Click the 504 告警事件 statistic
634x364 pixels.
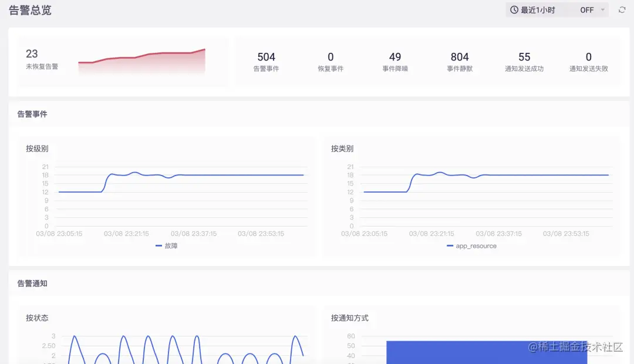[266, 62]
